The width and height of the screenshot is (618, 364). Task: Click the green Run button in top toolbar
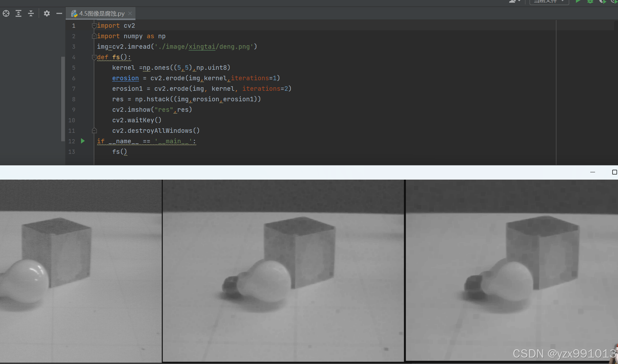tap(578, 2)
